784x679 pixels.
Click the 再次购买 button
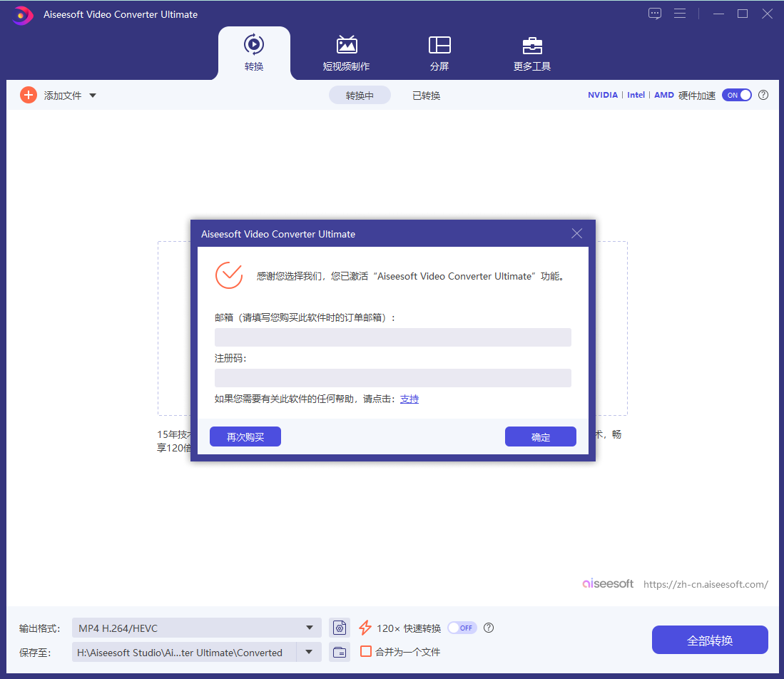[x=245, y=436]
